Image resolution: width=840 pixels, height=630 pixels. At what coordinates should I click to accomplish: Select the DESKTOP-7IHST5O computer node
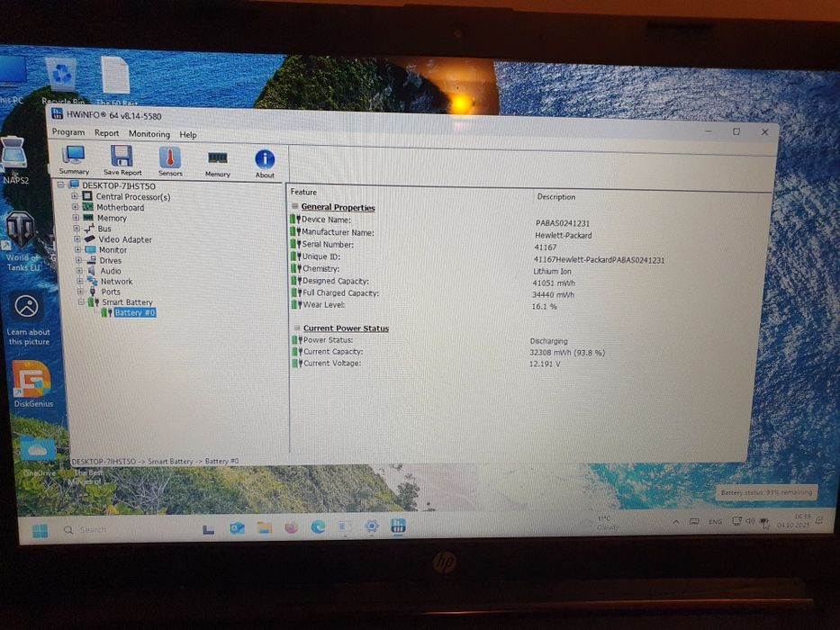click(x=119, y=186)
